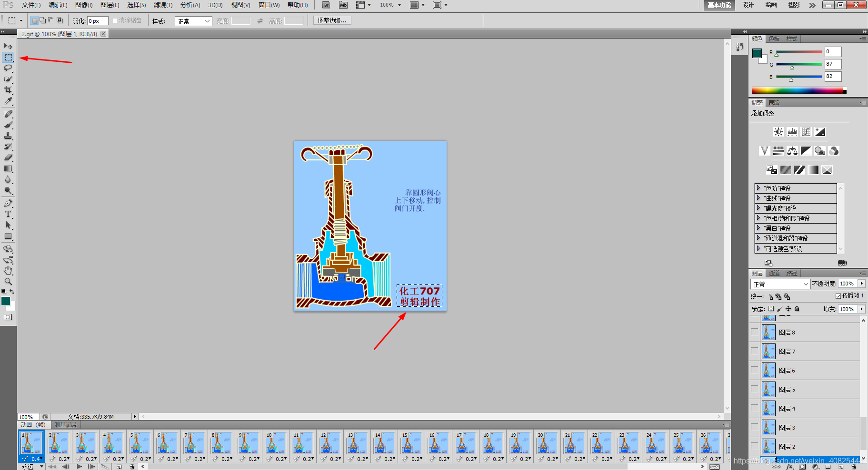The width and height of the screenshot is (868, 470).
Task: Select the Eraser tool
Action: coord(8,157)
